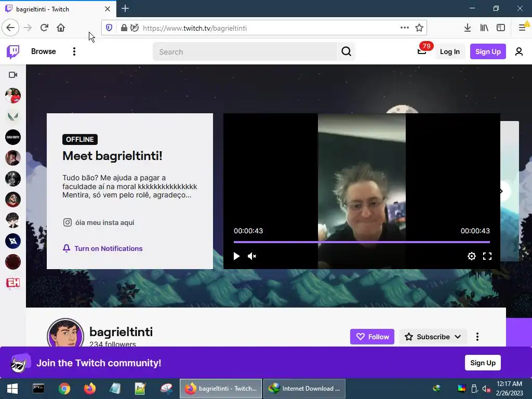Click the '234 followers' text
532x399 pixels.
113,344
